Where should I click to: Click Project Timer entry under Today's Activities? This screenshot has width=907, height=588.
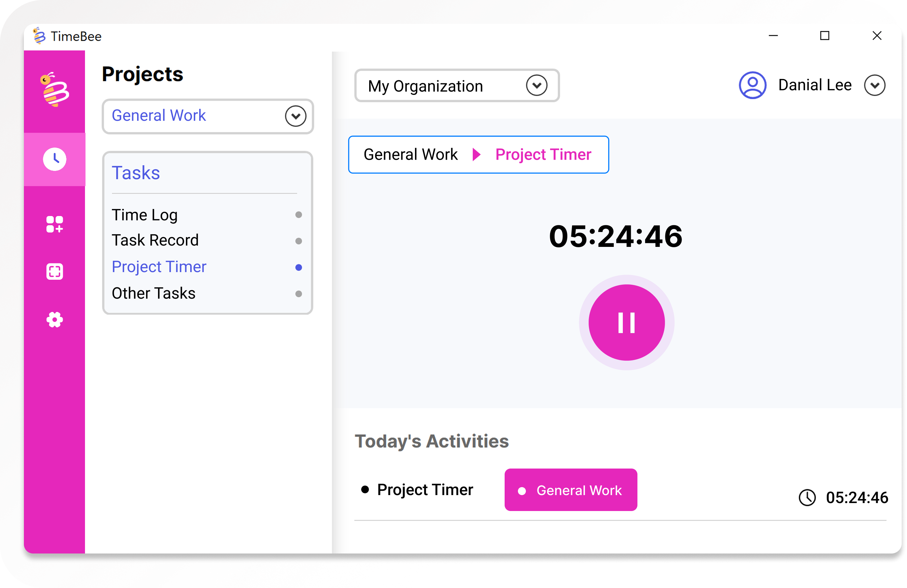click(425, 490)
